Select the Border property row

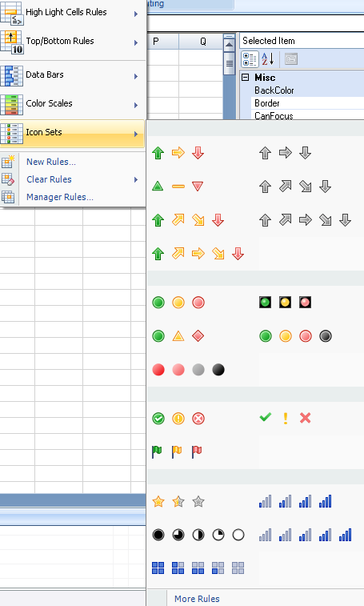(x=307, y=103)
